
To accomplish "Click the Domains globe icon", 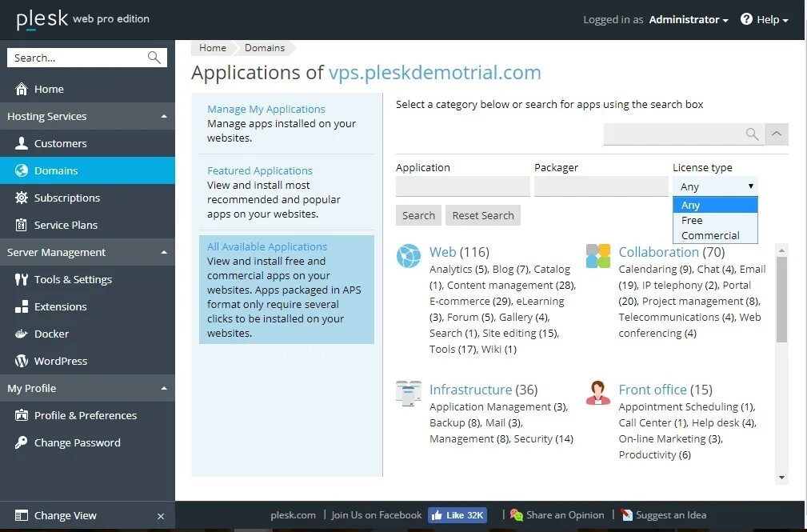I will pyautogui.click(x=21, y=170).
